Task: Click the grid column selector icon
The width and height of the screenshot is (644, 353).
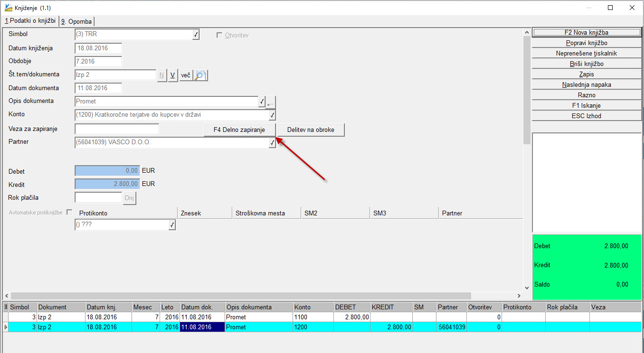Action: tap(5, 307)
